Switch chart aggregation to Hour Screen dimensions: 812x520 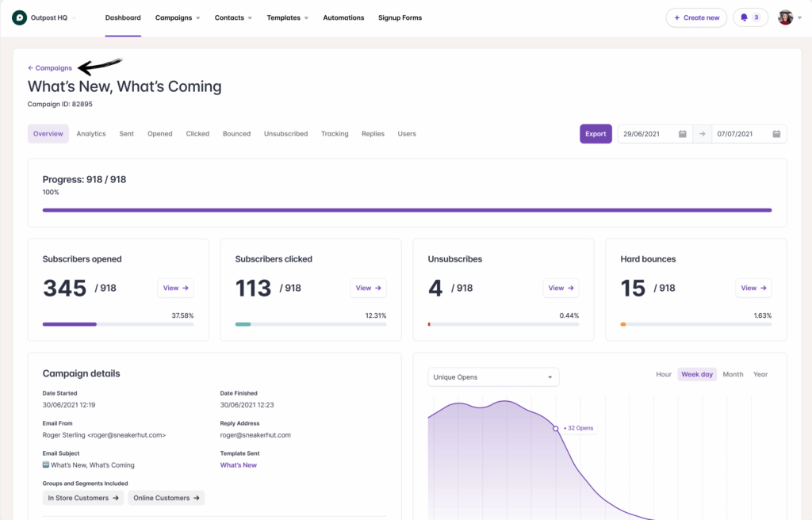click(x=664, y=373)
